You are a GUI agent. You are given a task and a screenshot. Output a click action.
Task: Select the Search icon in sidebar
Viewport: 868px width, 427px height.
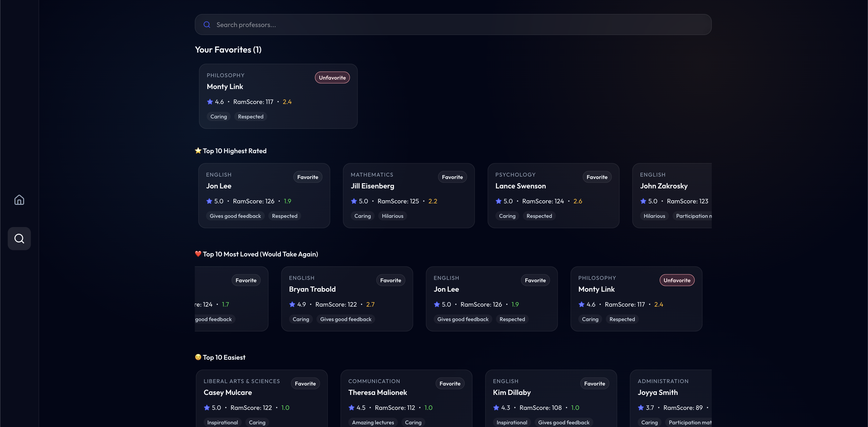pyautogui.click(x=19, y=239)
